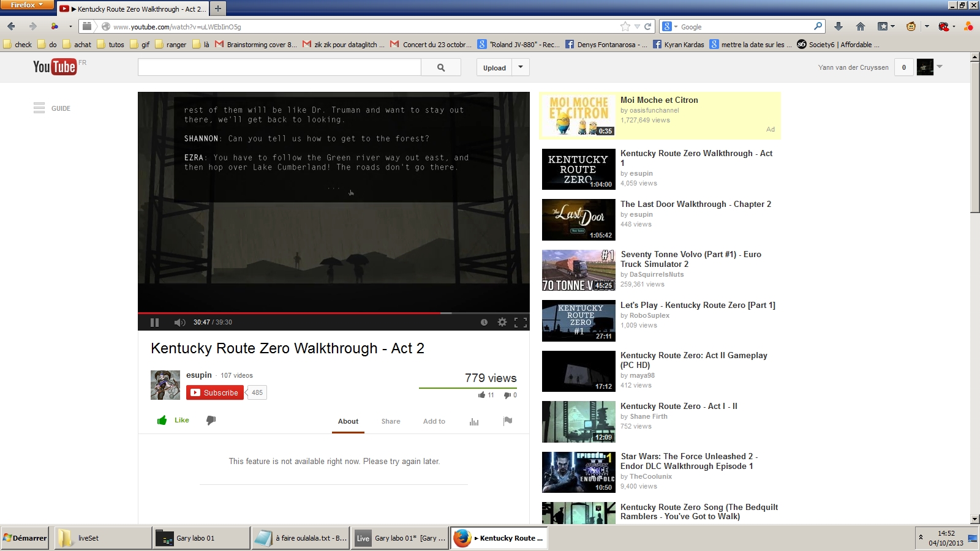Report video with flag icon
The height and width of the screenshot is (551, 980).
508,421
